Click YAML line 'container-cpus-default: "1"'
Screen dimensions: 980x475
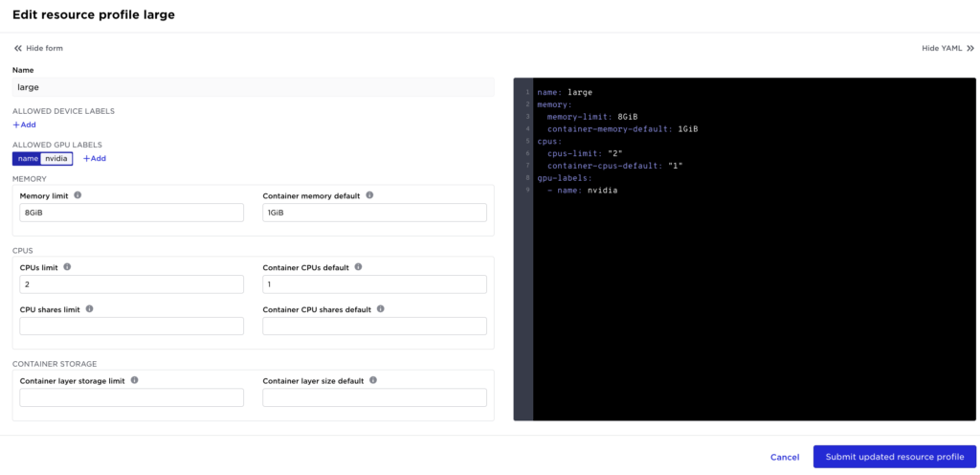click(x=614, y=166)
